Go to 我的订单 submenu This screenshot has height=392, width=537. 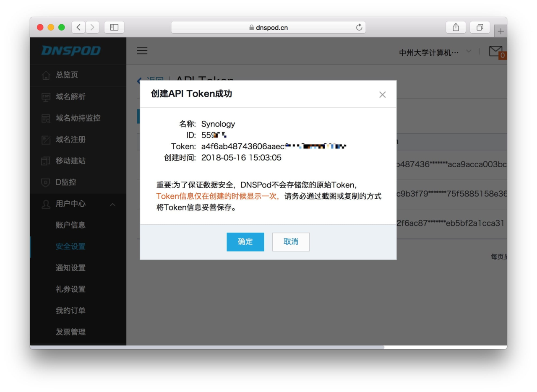click(x=70, y=311)
